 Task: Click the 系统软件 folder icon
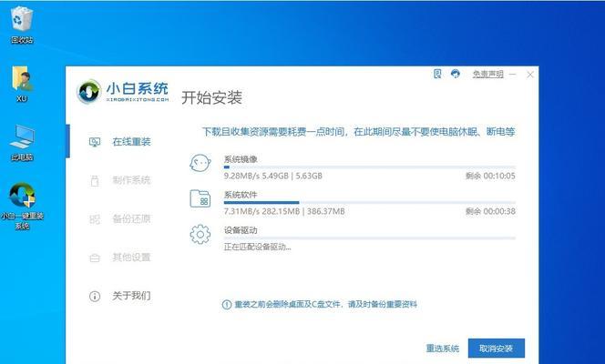200,198
